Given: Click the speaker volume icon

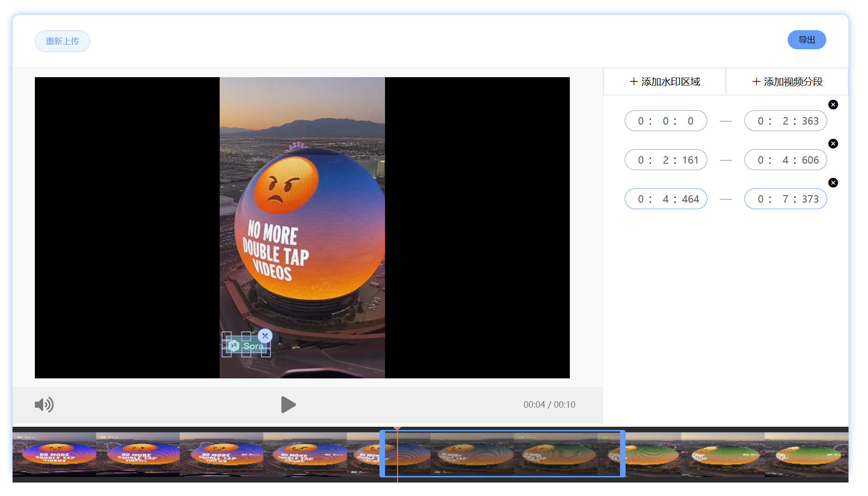Looking at the screenshot, I should pos(44,404).
